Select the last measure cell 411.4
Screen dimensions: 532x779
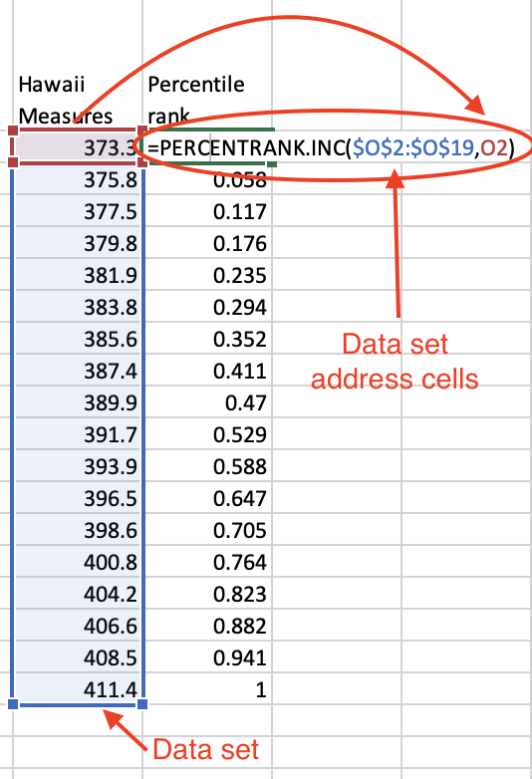click(x=78, y=689)
